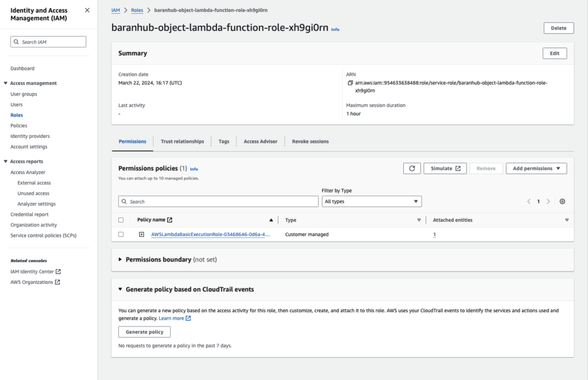Close the IAM navigation sidebar

[87, 10]
